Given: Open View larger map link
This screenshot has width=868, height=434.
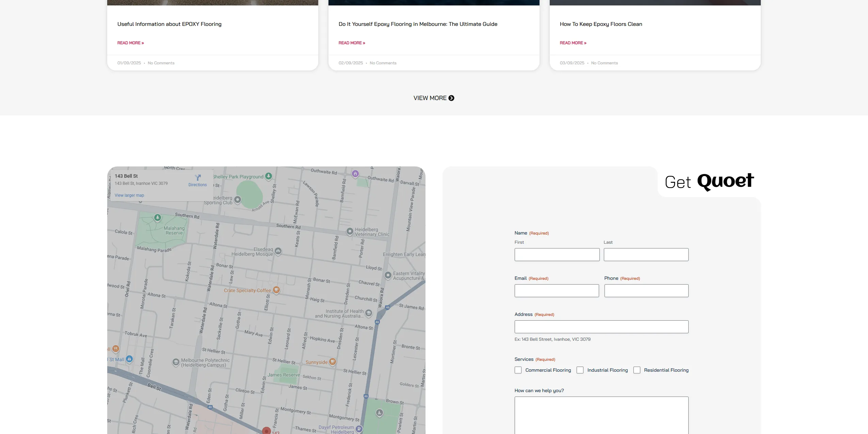Looking at the screenshot, I should pyautogui.click(x=129, y=195).
